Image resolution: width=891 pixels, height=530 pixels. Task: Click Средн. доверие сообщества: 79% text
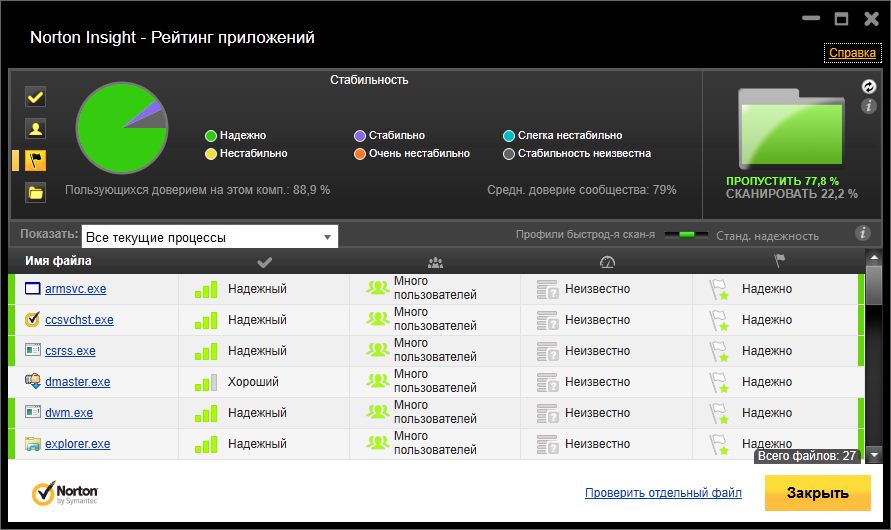[x=581, y=190]
